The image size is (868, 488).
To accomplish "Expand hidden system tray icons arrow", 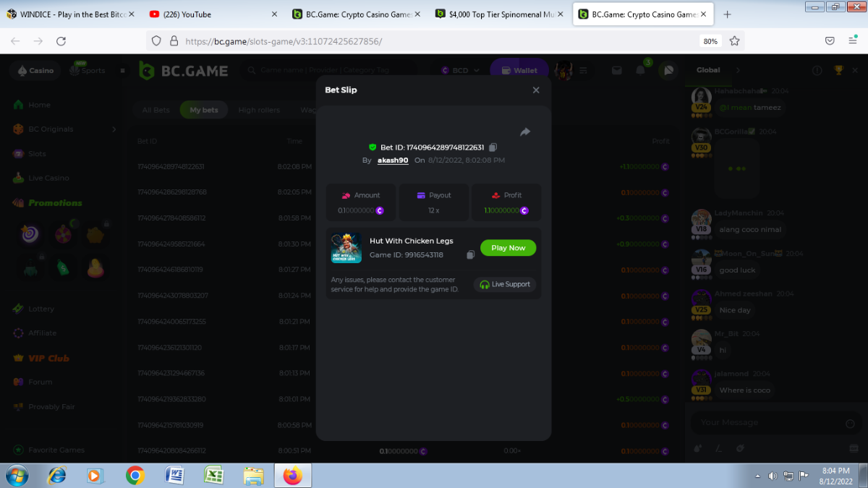I will [757, 476].
